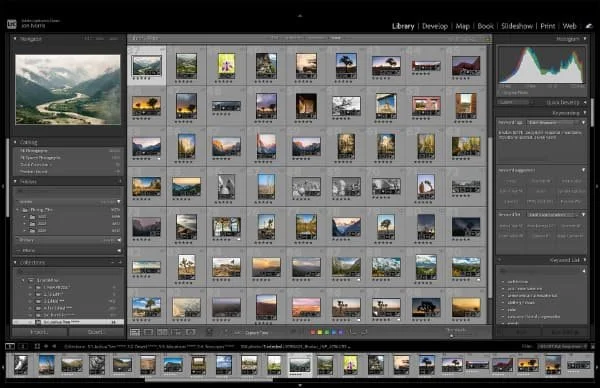Open the Keyword Set dropdown
Viewport: 600px width, 388px height.
pyautogui.click(x=553, y=215)
